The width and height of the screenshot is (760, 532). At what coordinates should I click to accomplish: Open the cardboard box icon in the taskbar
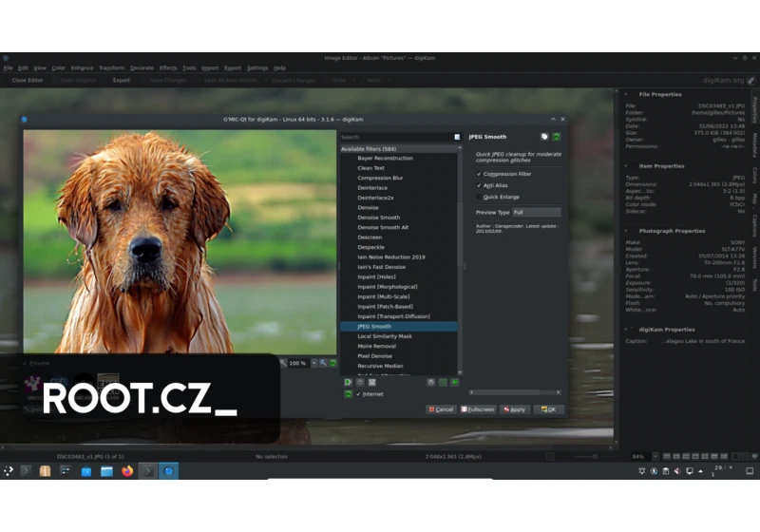pos(45,470)
